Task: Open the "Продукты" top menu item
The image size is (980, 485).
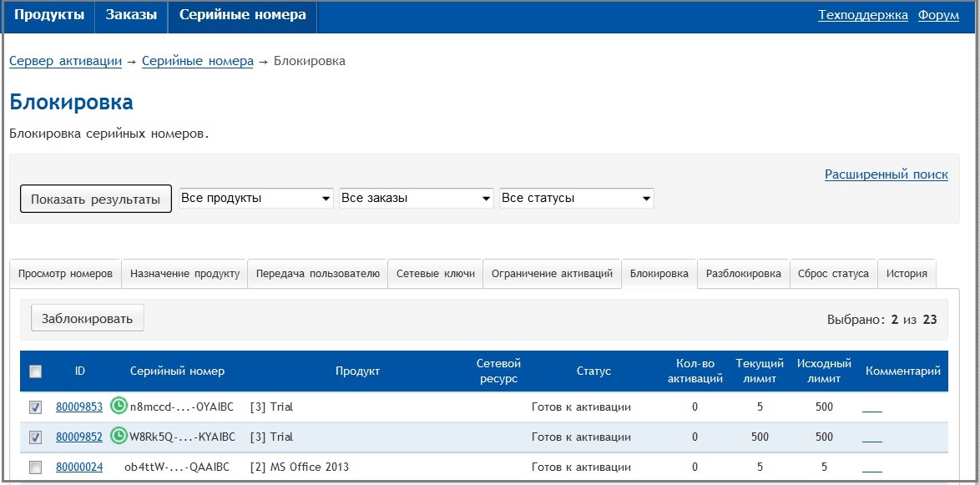Action: pos(49,15)
